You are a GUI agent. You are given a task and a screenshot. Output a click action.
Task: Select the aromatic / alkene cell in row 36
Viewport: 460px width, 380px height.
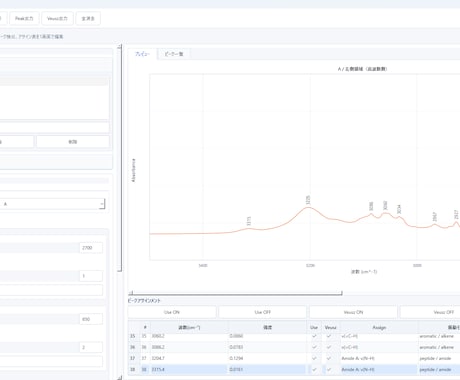pos(439,347)
